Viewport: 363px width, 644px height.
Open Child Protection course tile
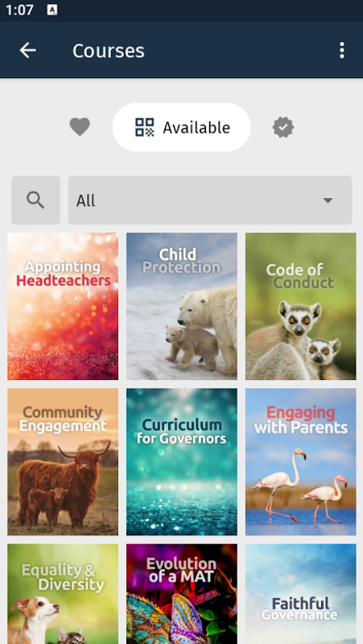point(182,307)
